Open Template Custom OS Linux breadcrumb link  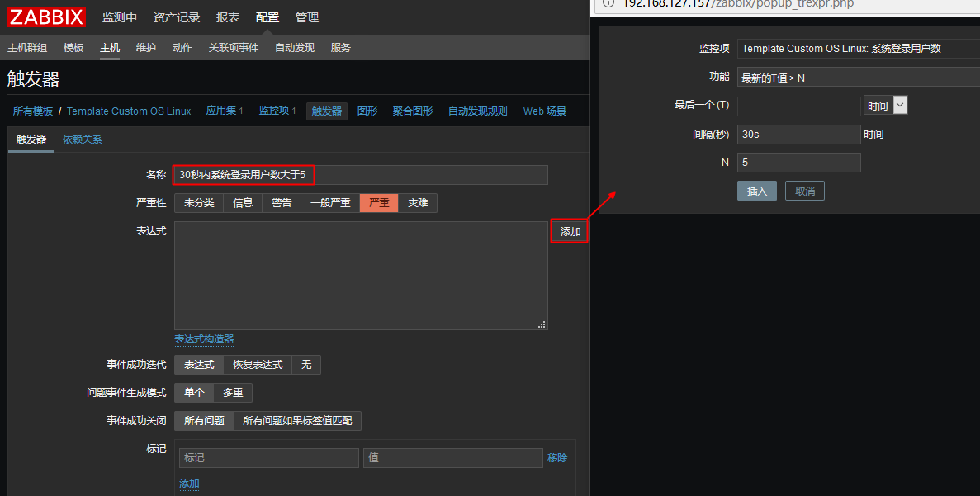pos(129,111)
